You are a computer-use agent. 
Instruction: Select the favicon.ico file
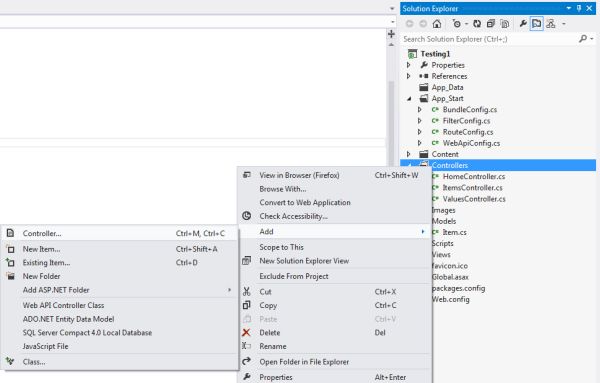pos(450,266)
